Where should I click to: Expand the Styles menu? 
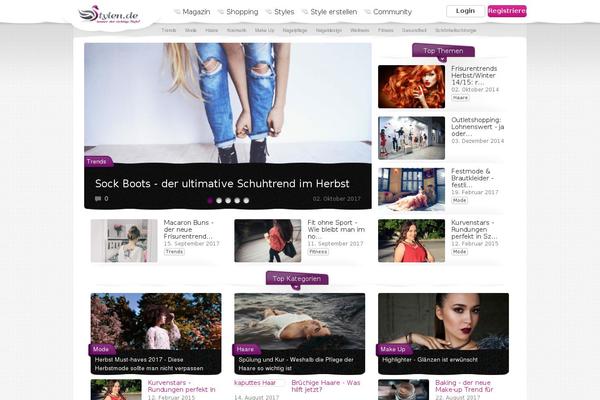tap(280, 12)
